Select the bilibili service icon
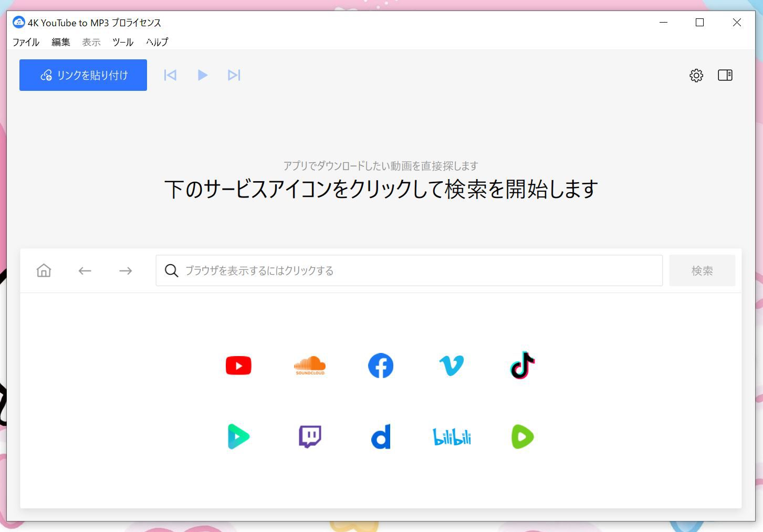Image resolution: width=763 pixels, height=532 pixels. (451, 436)
